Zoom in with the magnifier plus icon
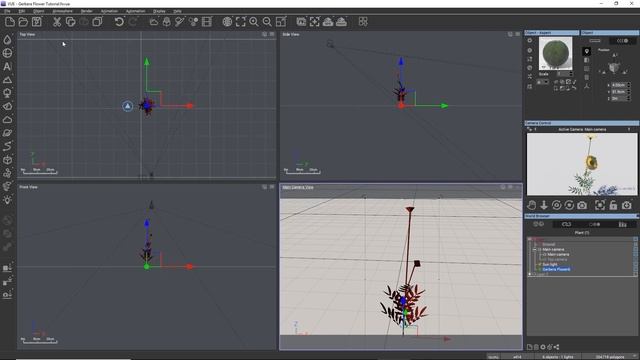 [254, 22]
